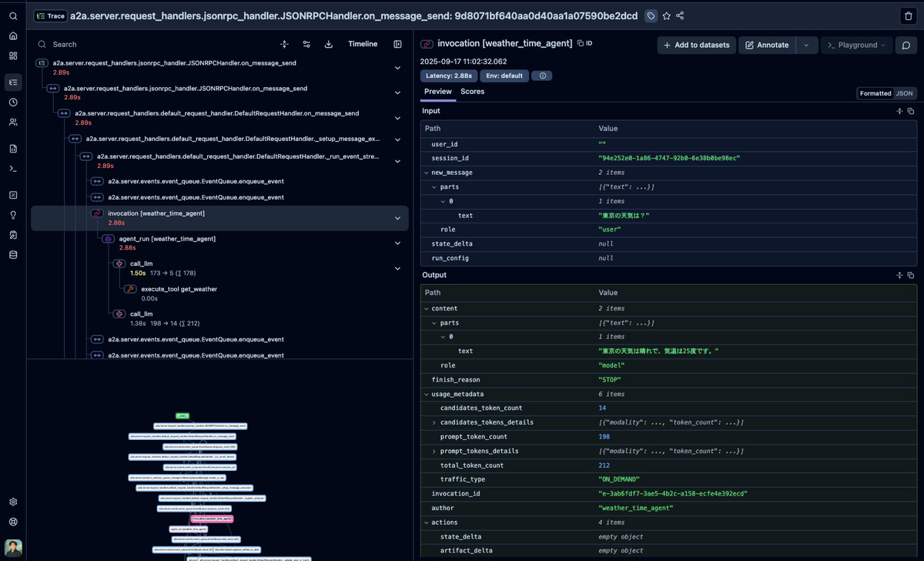Collapse the agent_run [weather_time_agent] node
Image resolution: width=924 pixels, height=561 pixels.
coord(397,244)
